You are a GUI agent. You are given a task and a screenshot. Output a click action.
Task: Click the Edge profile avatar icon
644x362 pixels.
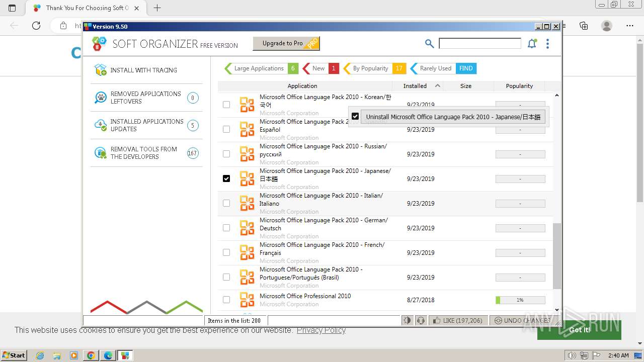click(607, 26)
